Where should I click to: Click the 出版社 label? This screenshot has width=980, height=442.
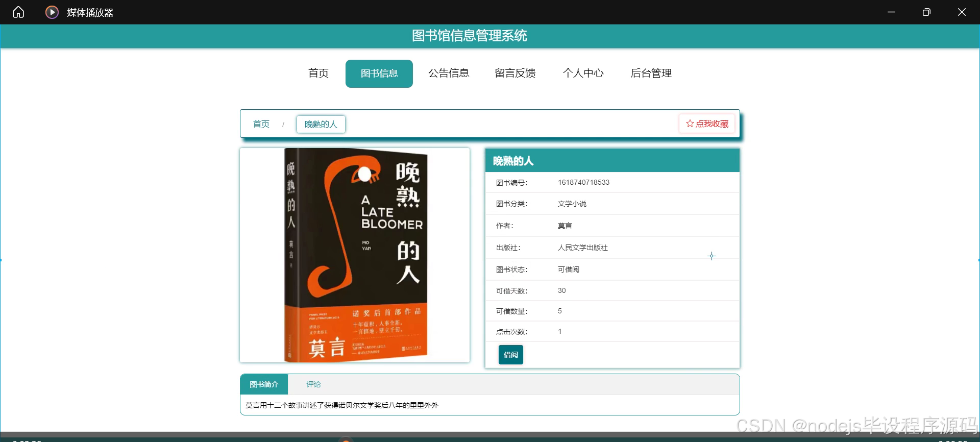tap(508, 248)
